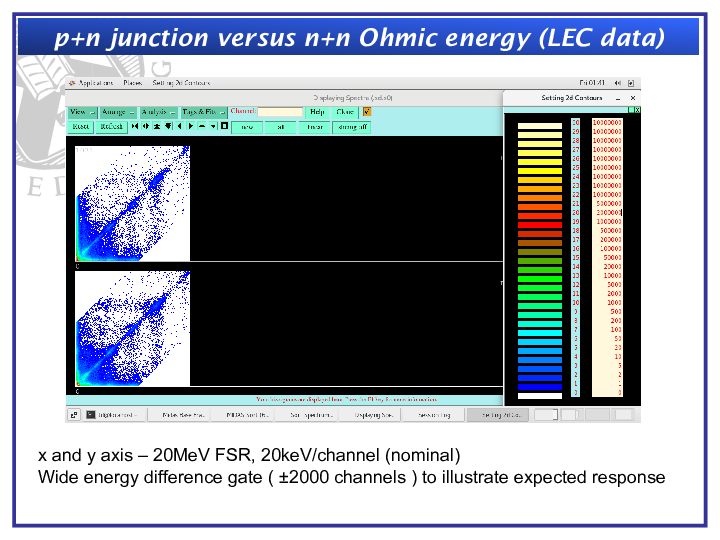Click the 'new' button in the toolbar
This screenshot has width=720, height=540.
tap(247, 127)
